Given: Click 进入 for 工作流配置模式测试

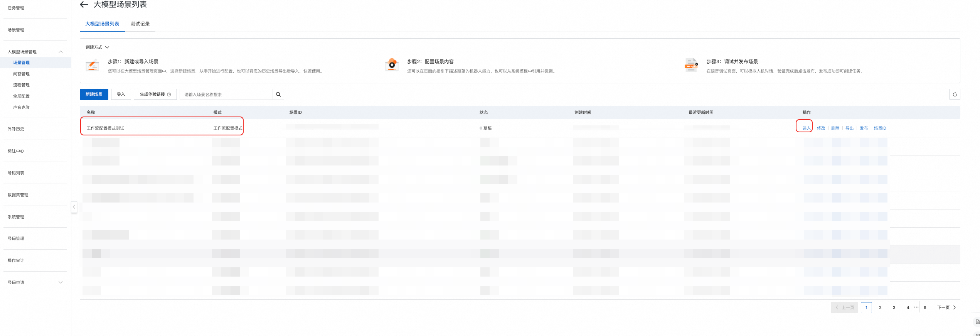Looking at the screenshot, I should (x=807, y=128).
